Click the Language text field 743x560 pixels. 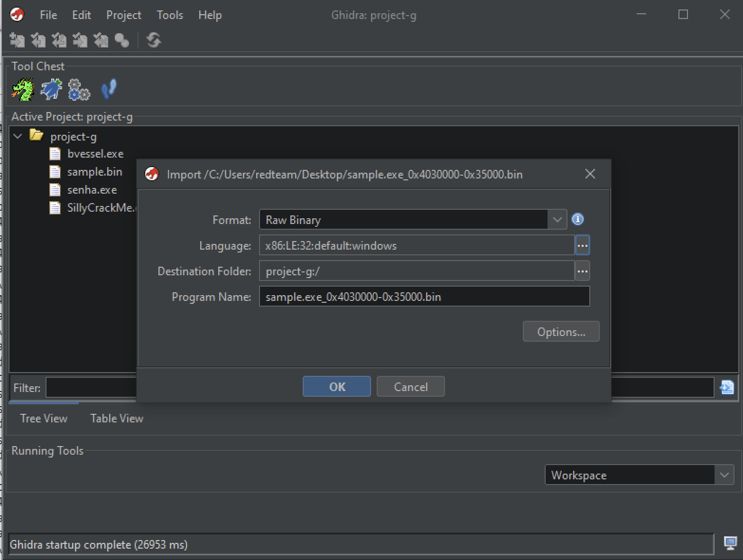point(417,245)
